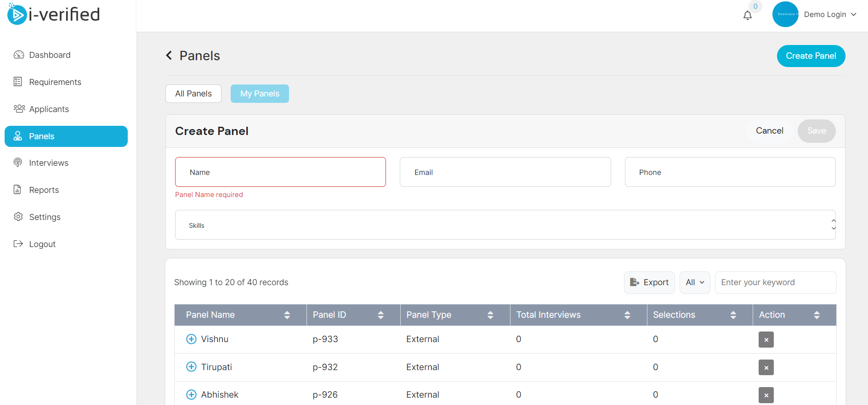Export the panel records
Image resolution: width=868 pixels, height=405 pixels.
coord(649,282)
